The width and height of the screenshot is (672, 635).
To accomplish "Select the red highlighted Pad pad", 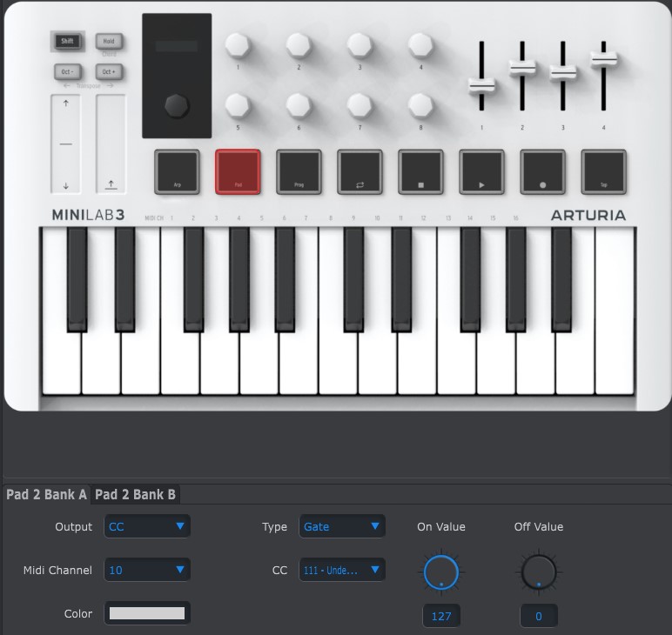I will click(238, 171).
